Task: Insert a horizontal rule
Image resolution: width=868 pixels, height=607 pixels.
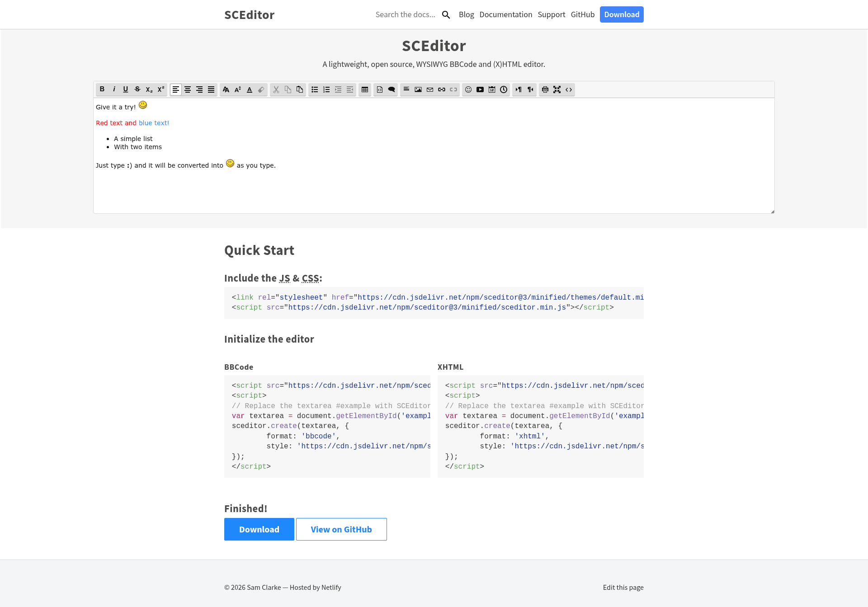Action: tap(406, 89)
